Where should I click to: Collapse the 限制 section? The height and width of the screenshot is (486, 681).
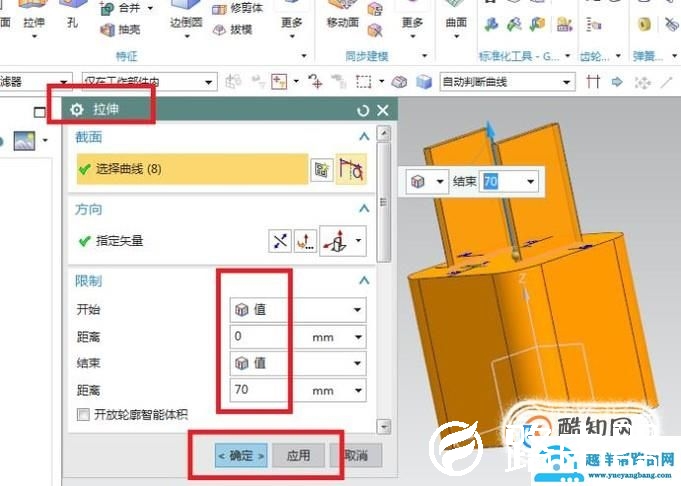tap(364, 281)
